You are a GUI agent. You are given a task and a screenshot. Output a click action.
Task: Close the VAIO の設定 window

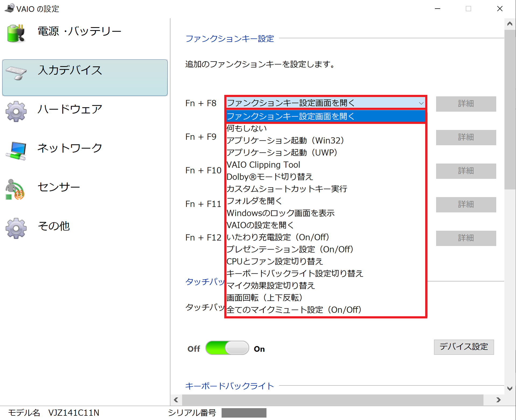pos(500,9)
